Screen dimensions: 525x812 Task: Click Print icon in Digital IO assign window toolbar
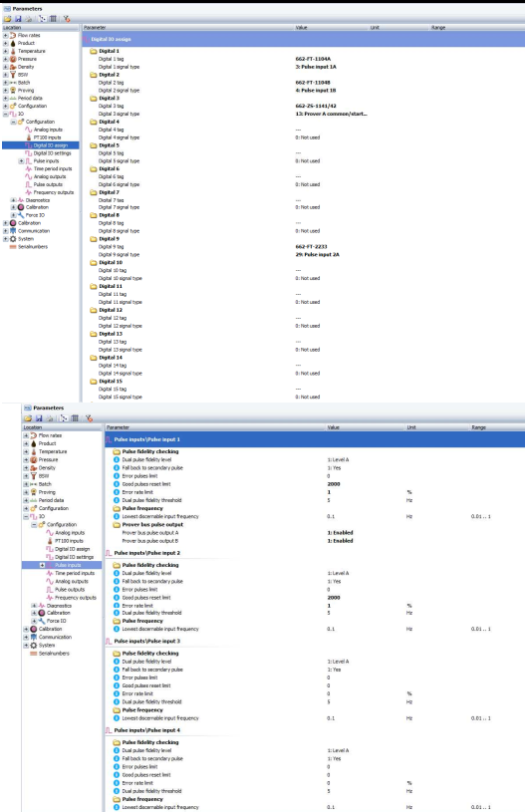(x=29, y=19)
